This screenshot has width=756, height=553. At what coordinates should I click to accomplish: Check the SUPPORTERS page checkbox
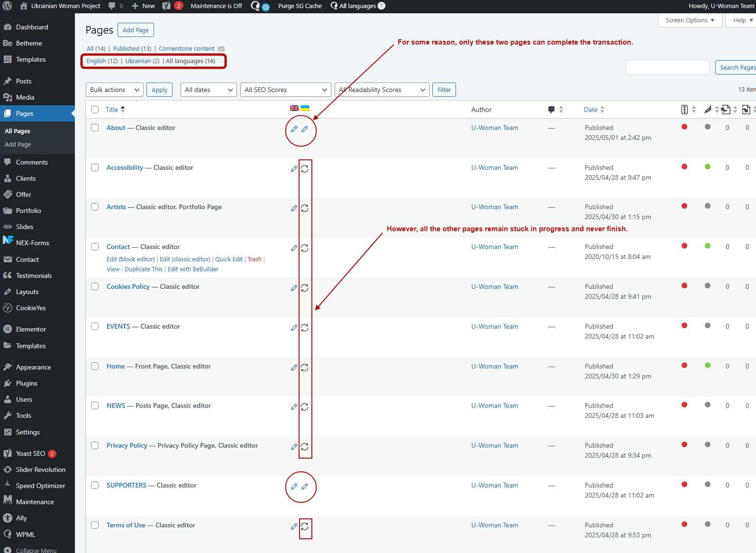(x=95, y=485)
